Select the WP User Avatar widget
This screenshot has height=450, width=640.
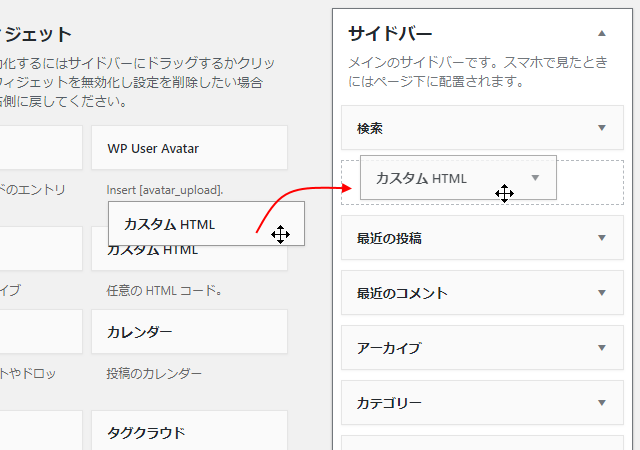[189, 148]
